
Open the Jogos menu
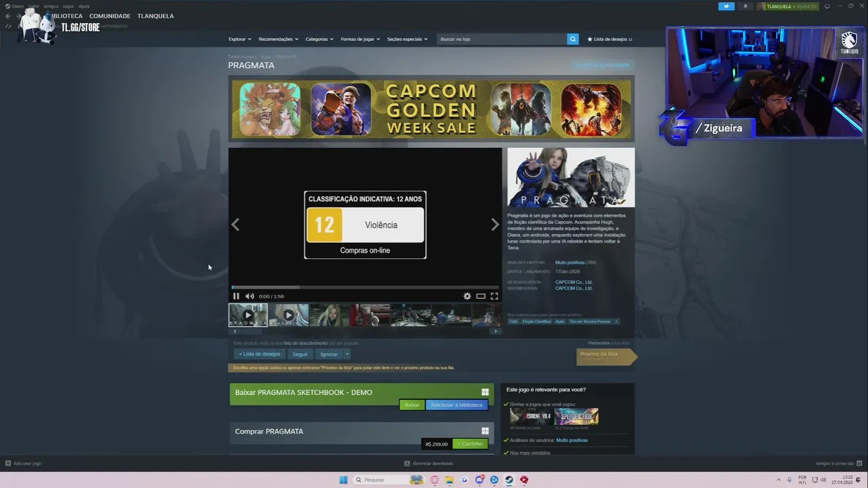pyautogui.click(x=68, y=6)
